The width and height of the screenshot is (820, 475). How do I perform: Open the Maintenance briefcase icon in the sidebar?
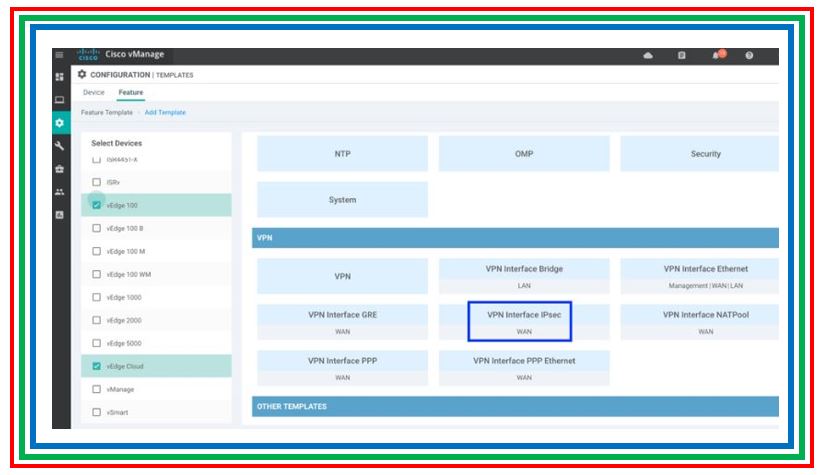point(59,169)
